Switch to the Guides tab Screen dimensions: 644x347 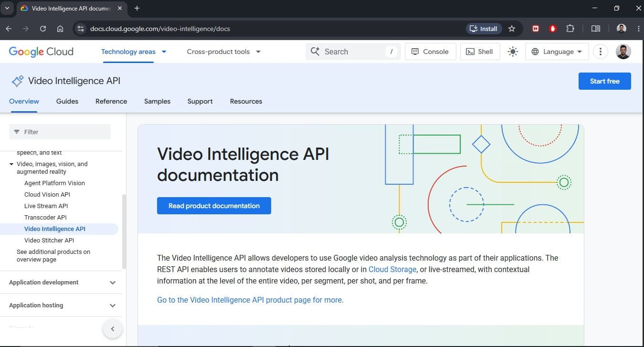coord(67,101)
